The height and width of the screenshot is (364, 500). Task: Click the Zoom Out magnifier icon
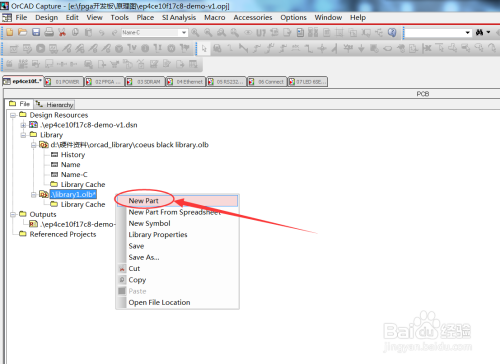click(208, 32)
